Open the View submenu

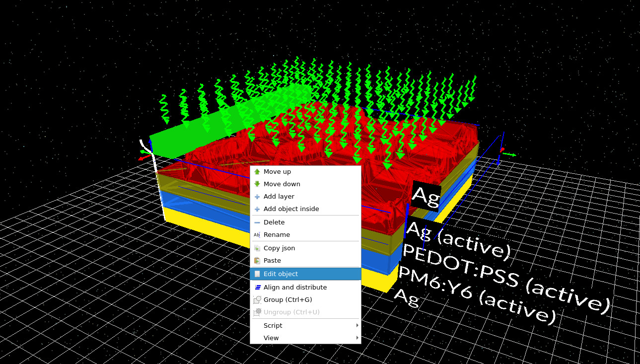click(x=271, y=338)
